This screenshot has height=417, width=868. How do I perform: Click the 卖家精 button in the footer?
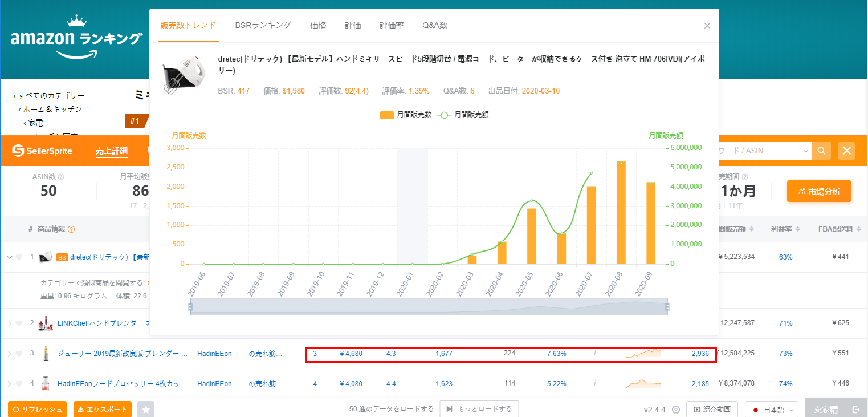point(837,410)
